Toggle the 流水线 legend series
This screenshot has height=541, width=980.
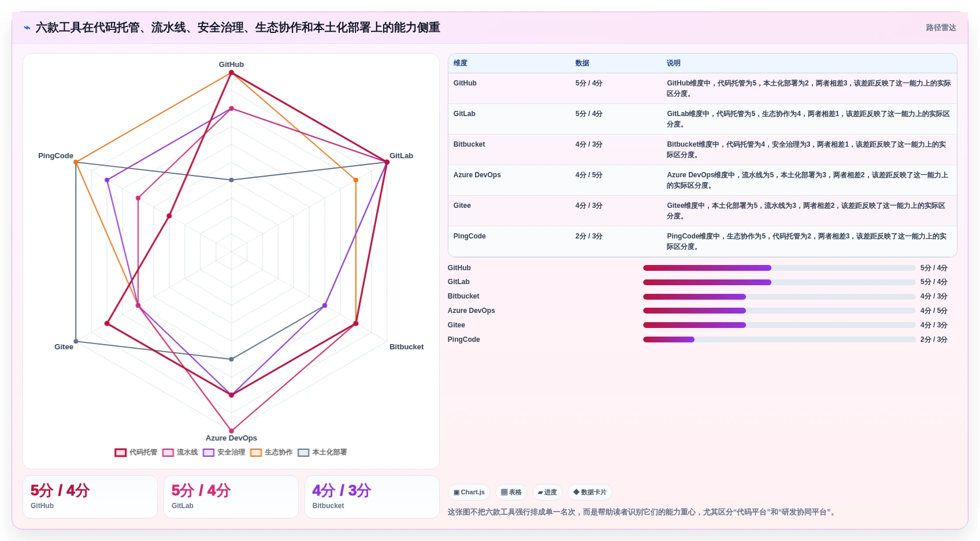point(180,453)
